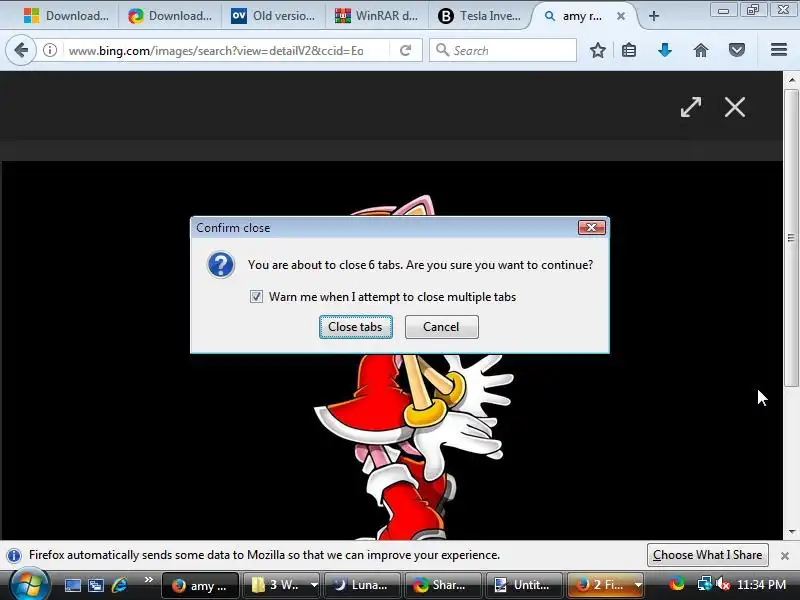This screenshot has height=600, width=800.
Task: Click Choose What I Share button
Action: click(708, 555)
